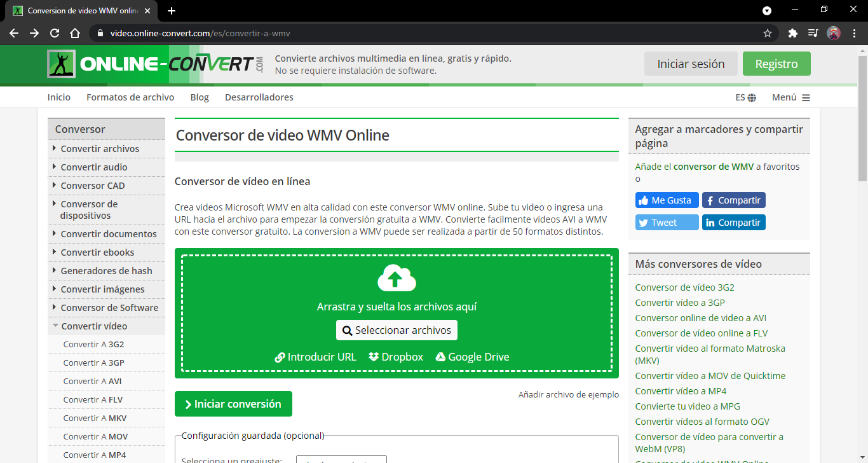868x463 pixels.
Task: Click the site lock icon in address bar
Action: [x=100, y=33]
